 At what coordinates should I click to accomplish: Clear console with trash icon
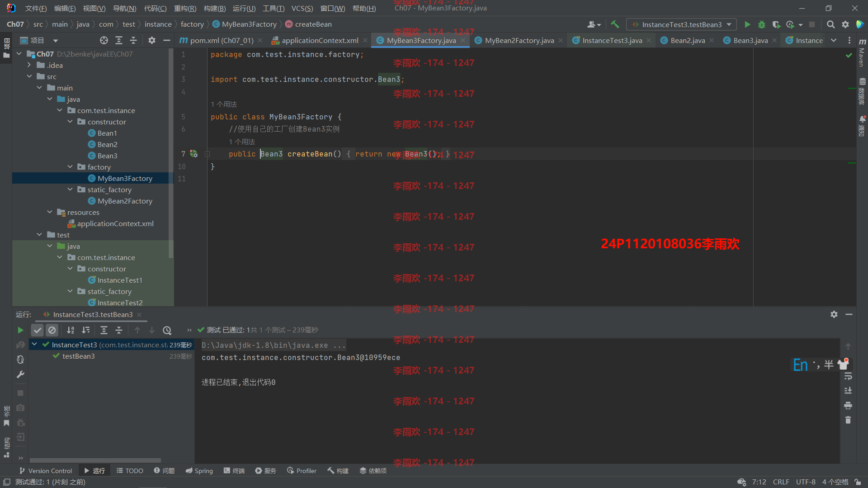click(848, 420)
